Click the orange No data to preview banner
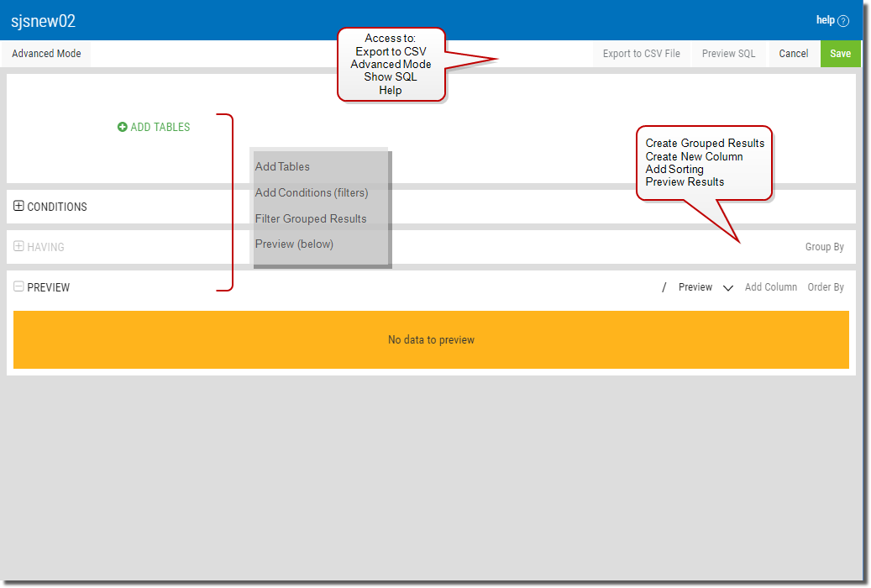The width and height of the screenshot is (871, 588). click(431, 340)
